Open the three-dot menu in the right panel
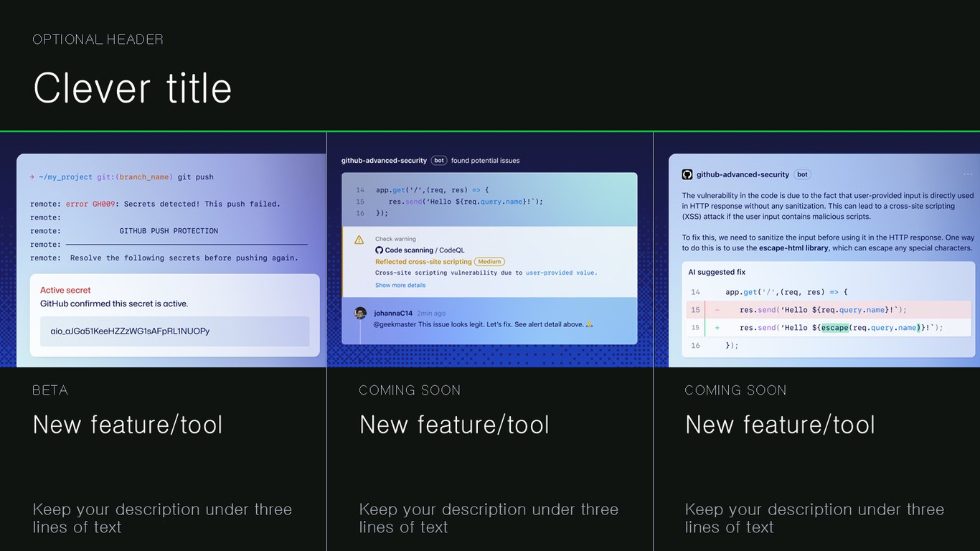This screenshot has width=980, height=551. click(968, 174)
